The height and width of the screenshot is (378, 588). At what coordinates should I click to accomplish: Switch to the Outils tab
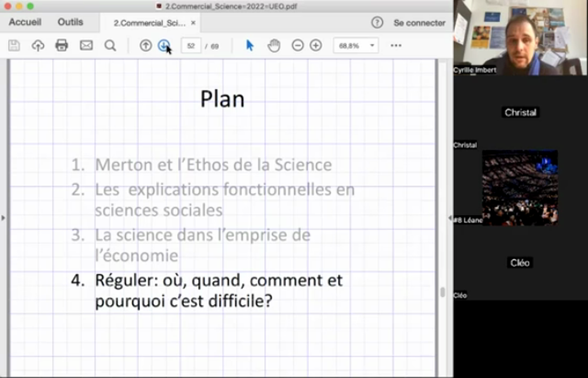pos(70,22)
